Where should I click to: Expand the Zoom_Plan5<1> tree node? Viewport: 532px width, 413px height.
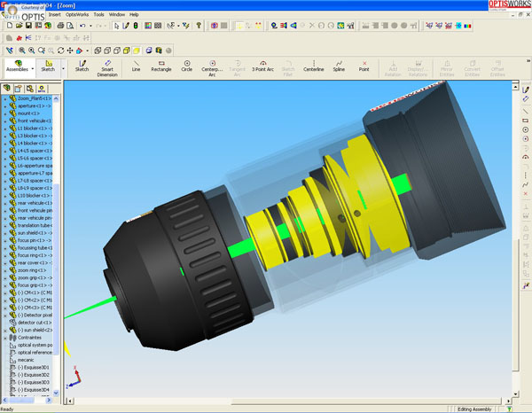pyautogui.click(x=5, y=98)
